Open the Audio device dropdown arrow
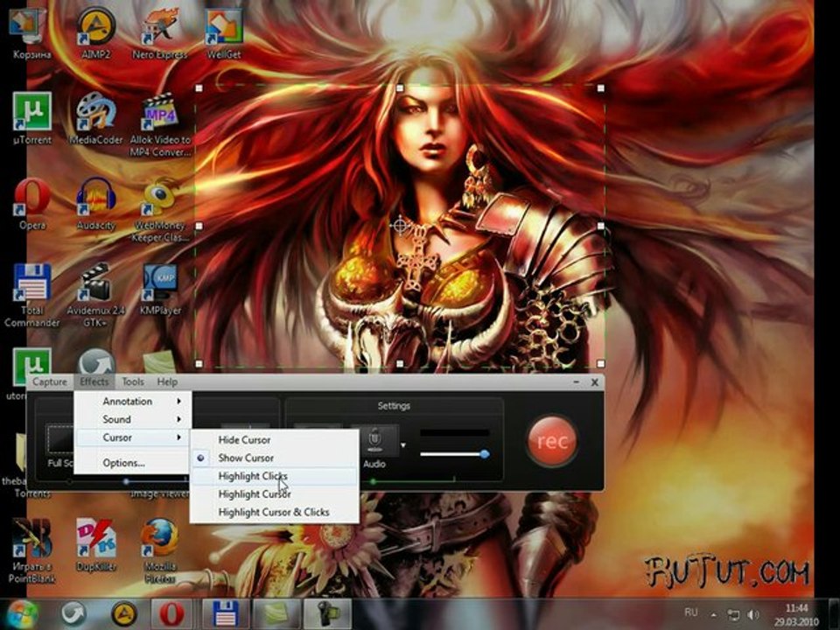Image resolution: width=840 pixels, height=630 pixels. pos(403,445)
